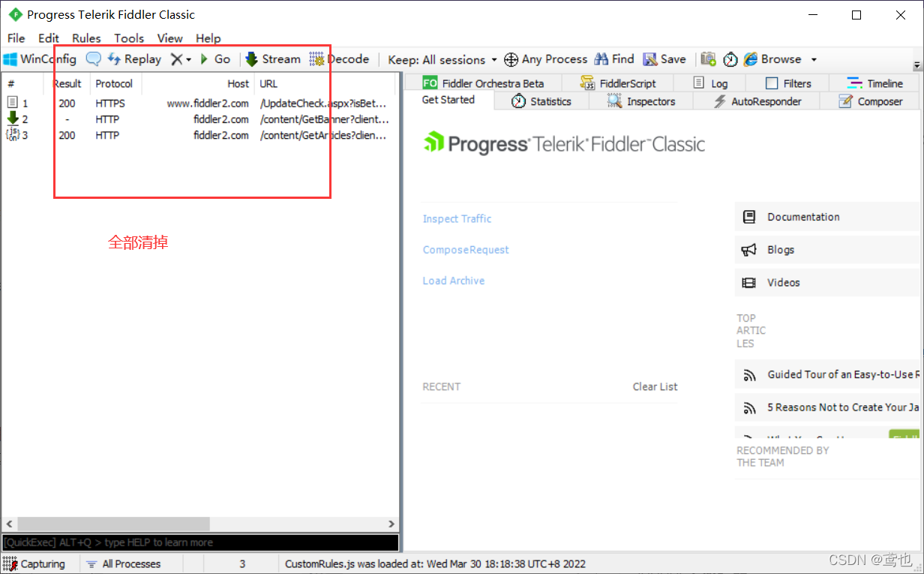Open the File menu
Viewport: 924px width, 574px height.
(16, 38)
